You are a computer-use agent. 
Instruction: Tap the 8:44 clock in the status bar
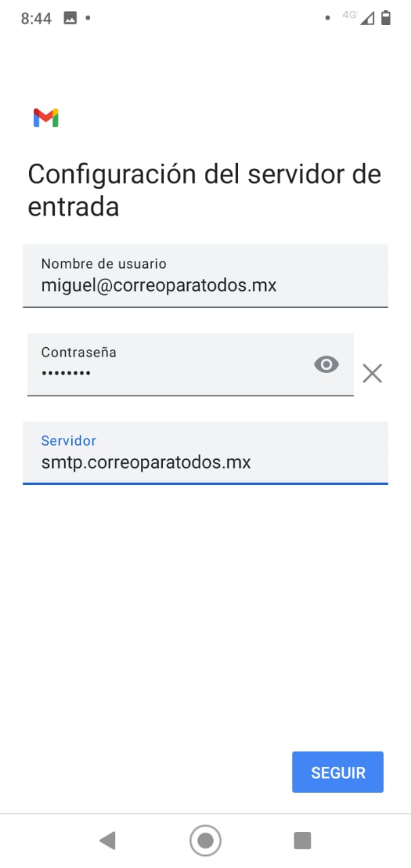[36, 18]
